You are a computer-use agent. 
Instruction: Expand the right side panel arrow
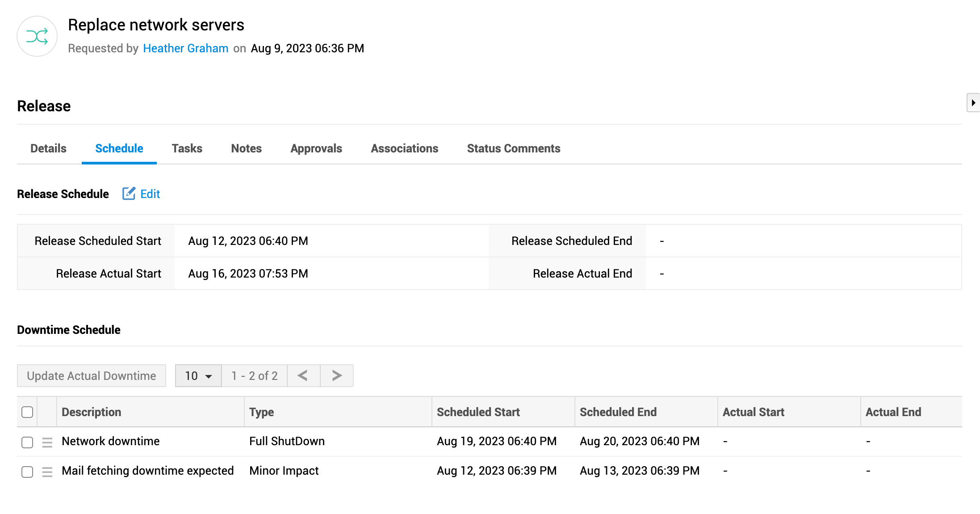[973, 103]
